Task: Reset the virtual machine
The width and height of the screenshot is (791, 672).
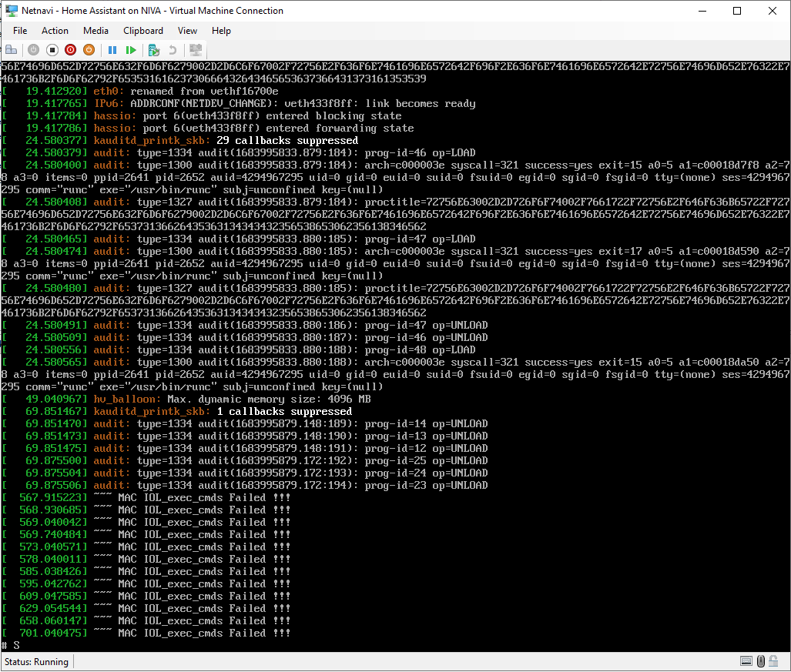Action: pyautogui.click(x=132, y=49)
